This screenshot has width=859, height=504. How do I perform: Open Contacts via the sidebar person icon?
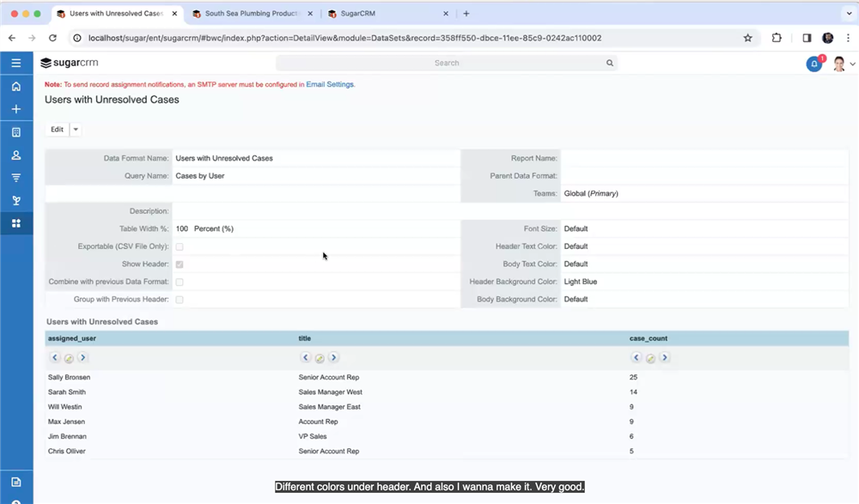point(15,155)
